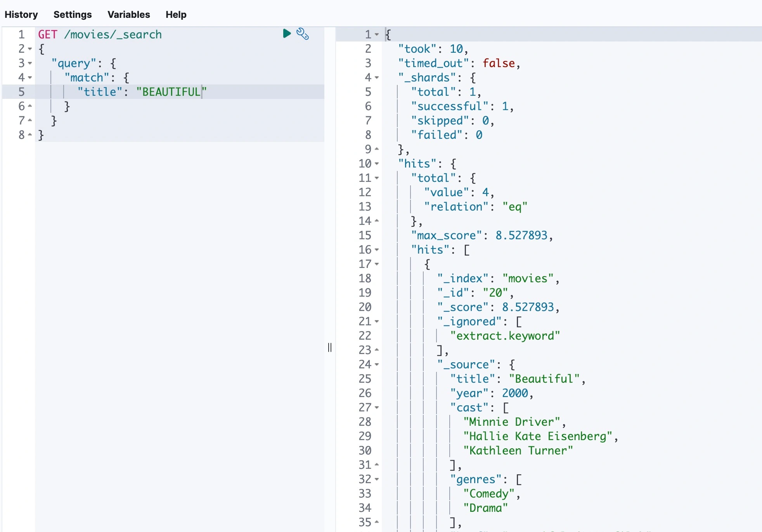762x532 pixels.
Task: Fold the _ignored array at line 21
Action: [377, 321]
